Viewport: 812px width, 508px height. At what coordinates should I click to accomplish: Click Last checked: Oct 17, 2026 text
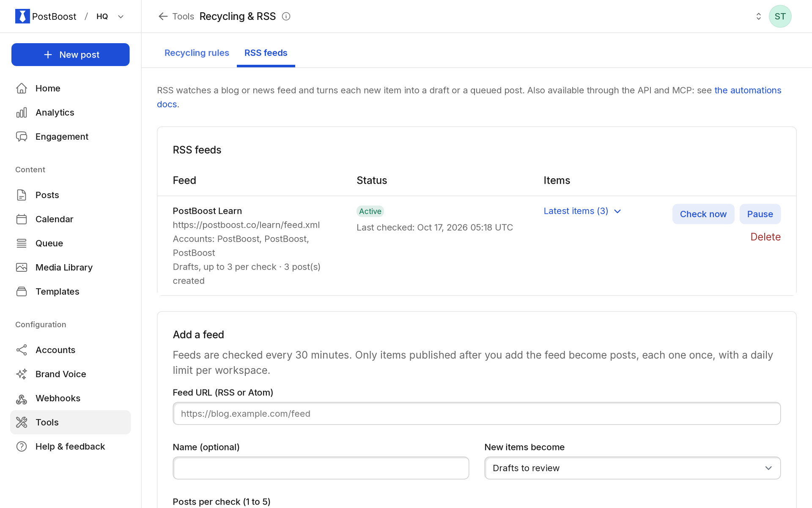pos(435,228)
